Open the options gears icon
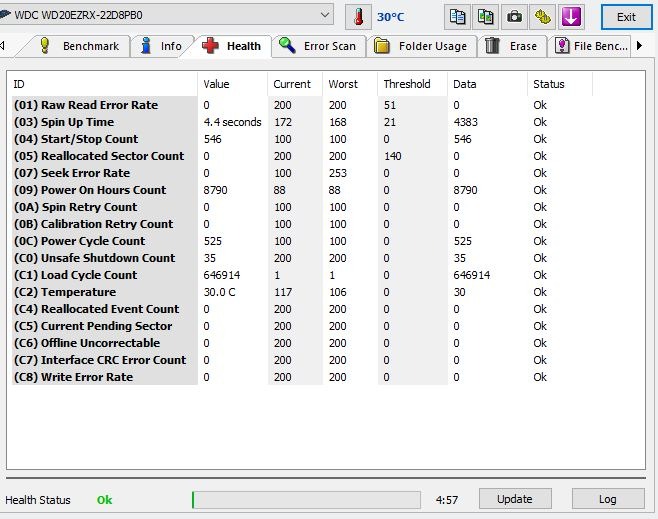This screenshot has width=658, height=519. coord(542,17)
